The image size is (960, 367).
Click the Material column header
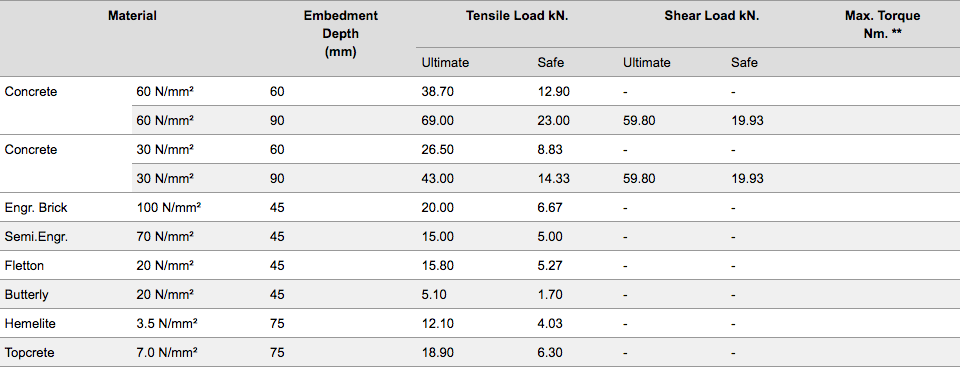tap(132, 17)
